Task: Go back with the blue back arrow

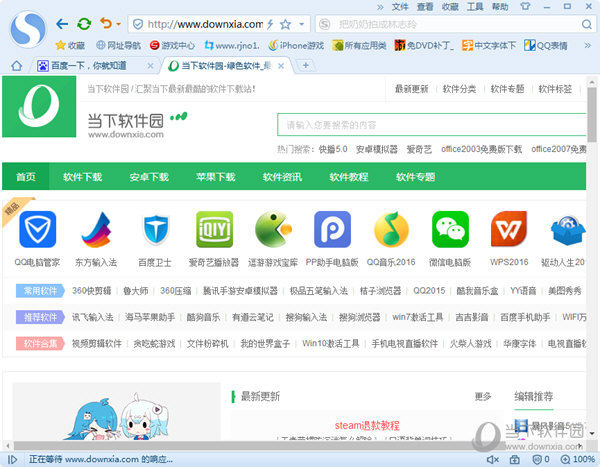Action: click(62, 24)
